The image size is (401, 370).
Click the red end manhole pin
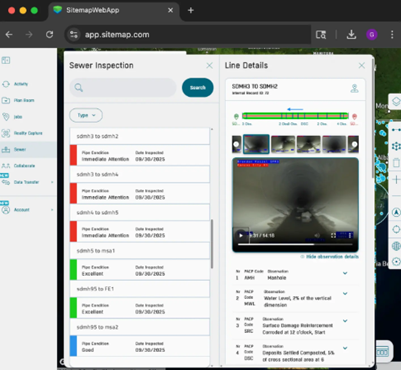[x=354, y=116]
